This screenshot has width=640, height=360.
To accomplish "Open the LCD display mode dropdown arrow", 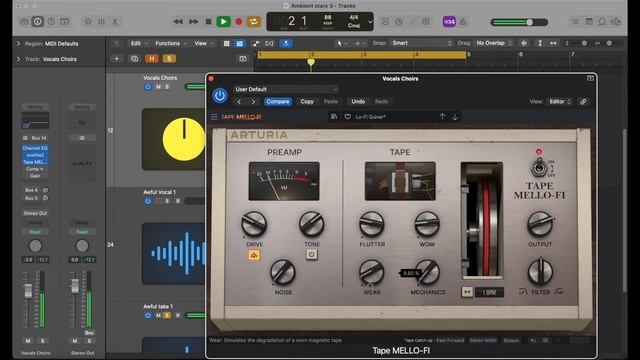I will pyautogui.click(x=370, y=22).
